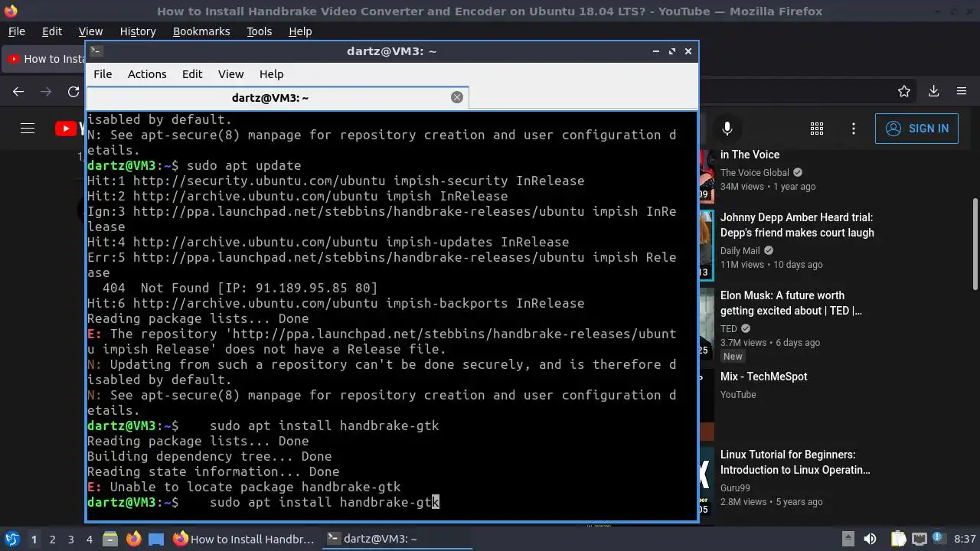
Task: Click Firefox's forward arrow button
Action: tap(46, 91)
